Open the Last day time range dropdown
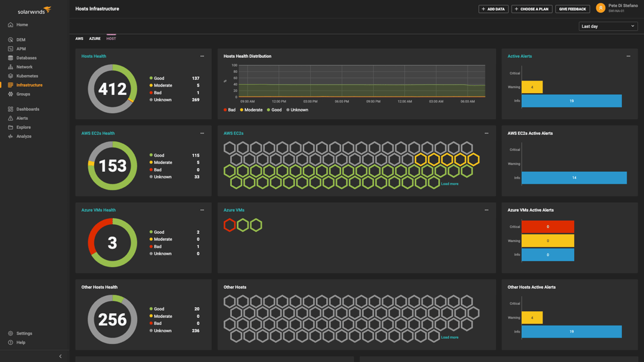Image resolution: width=644 pixels, height=362 pixels. coord(608,26)
